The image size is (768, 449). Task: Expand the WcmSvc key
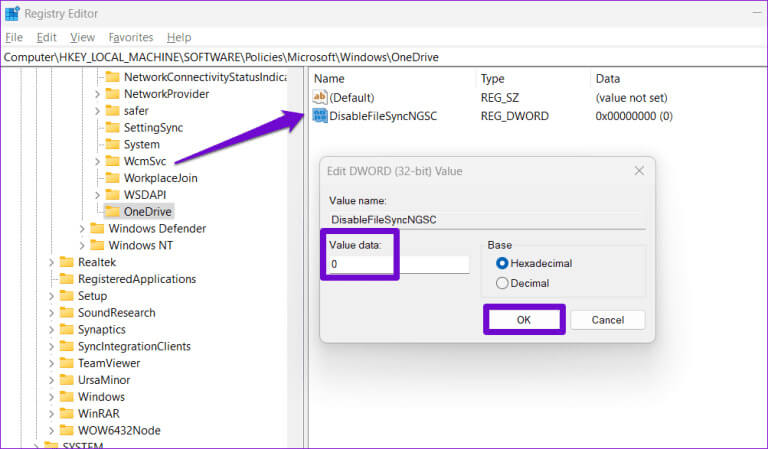(x=97, y=162)
